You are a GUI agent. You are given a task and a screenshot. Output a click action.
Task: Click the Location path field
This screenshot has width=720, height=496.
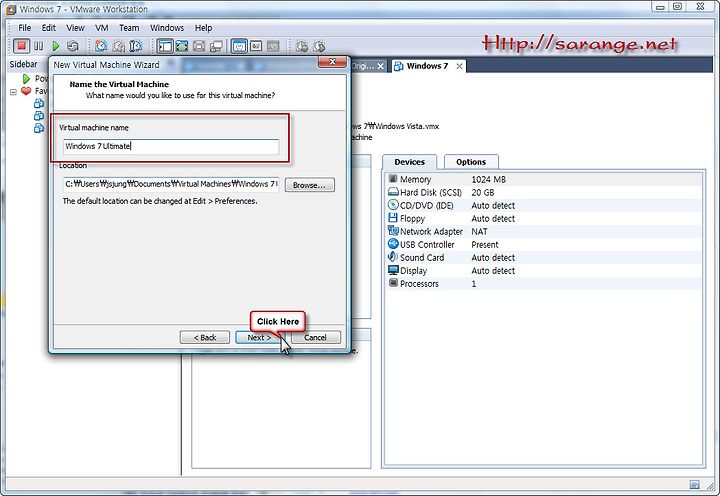tap(171, 184)
